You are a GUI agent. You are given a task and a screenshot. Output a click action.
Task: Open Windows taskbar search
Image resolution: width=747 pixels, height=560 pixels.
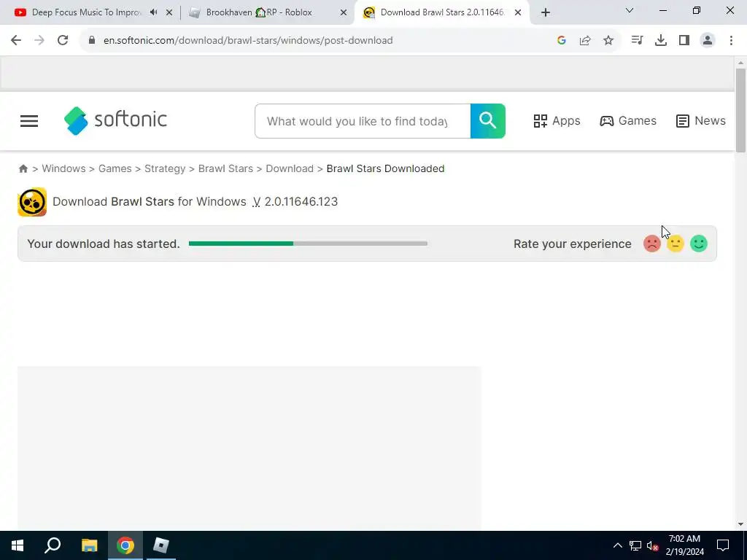point(53,545)
